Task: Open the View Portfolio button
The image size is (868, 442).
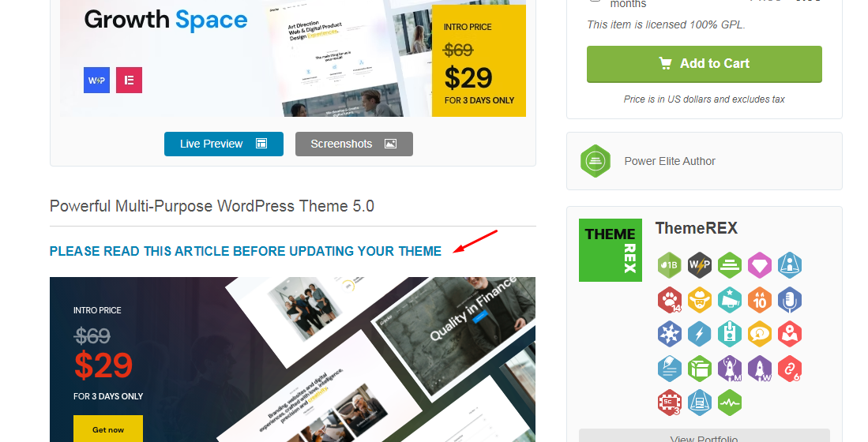Action: [705, 436]
